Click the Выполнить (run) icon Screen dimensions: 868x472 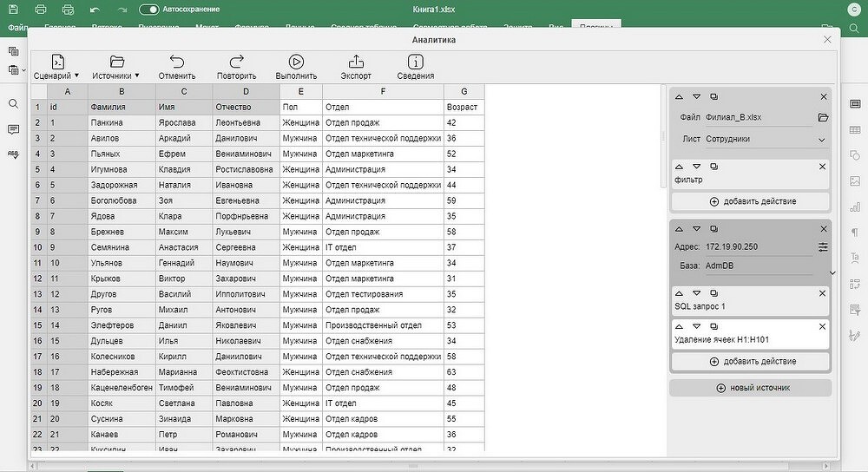coord(296,62)
